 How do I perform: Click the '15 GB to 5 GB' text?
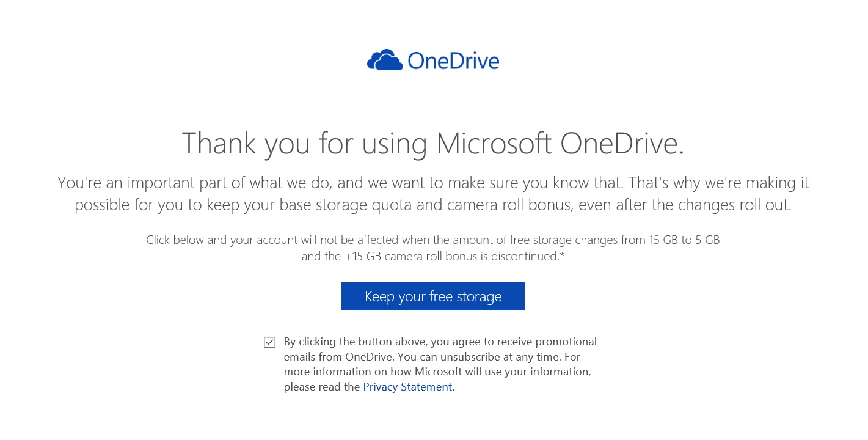[x=684, y=240]
